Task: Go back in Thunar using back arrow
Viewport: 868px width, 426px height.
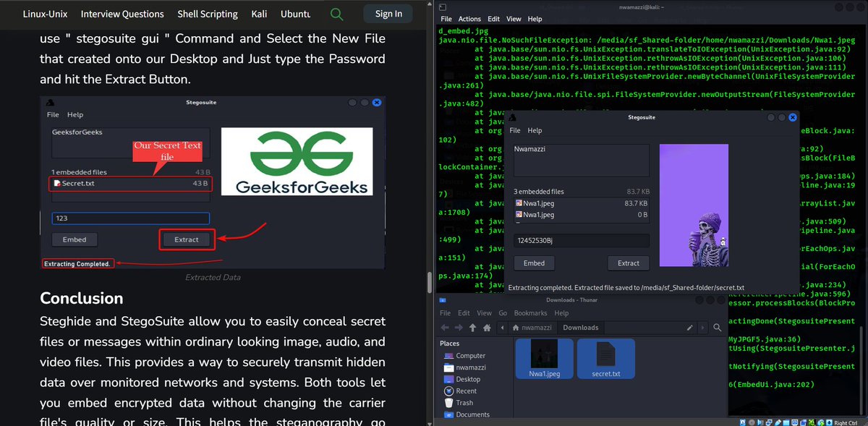Action: [x=445, y=328]
